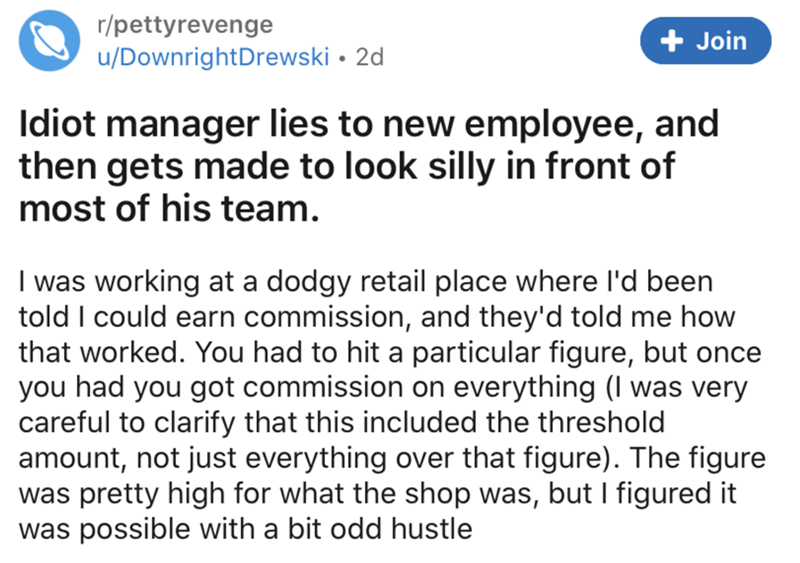This screenshot has height=563, width=800.
Task: Click the body line starting 'amount, not just'
Action: click(x=390, y=450)
